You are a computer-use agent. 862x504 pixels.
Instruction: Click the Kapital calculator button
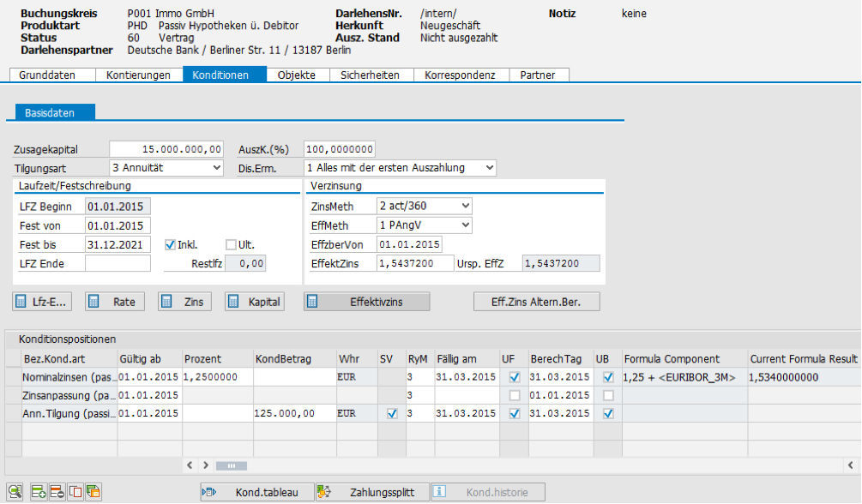[254, 302]
